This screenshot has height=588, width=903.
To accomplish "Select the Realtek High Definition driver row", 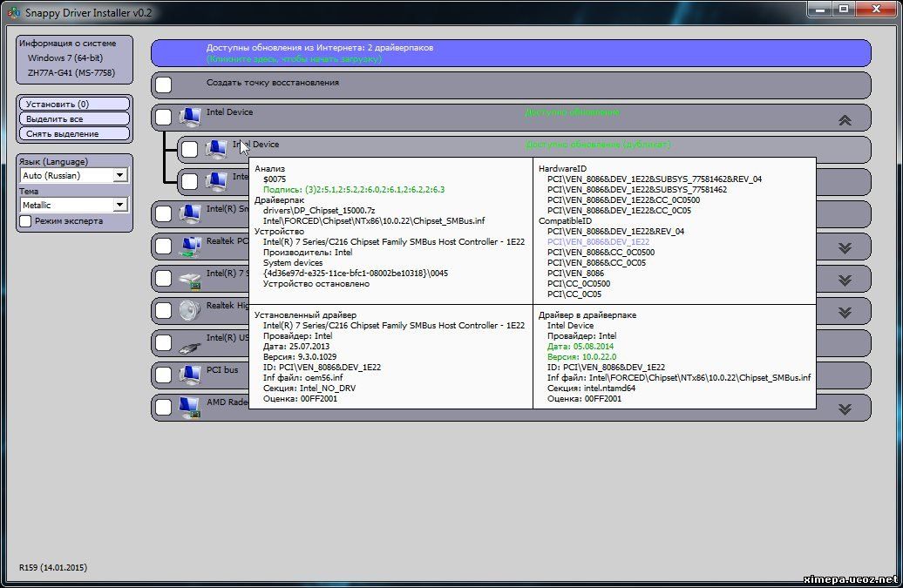I will pyautogui.click(x=224, y=306).
